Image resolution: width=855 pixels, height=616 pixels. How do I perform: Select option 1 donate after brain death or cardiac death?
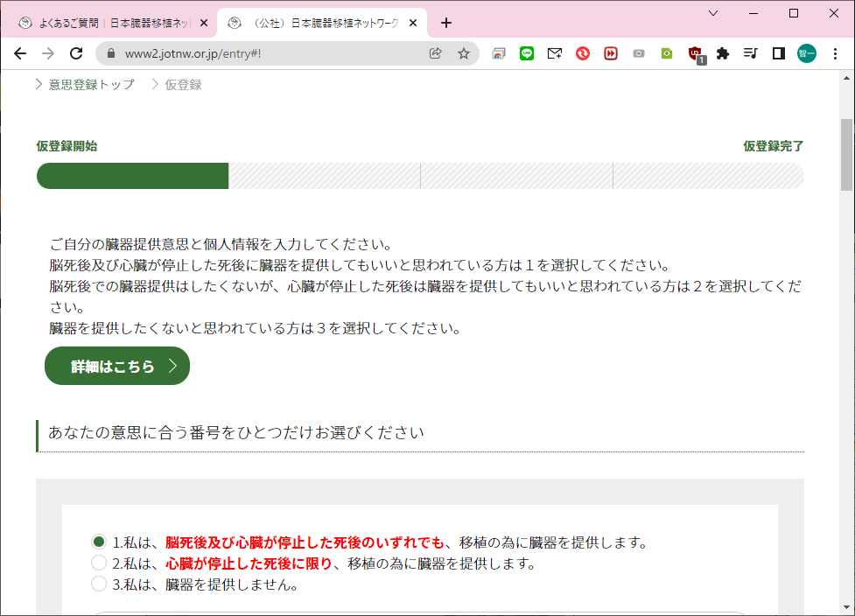[99, 542]
